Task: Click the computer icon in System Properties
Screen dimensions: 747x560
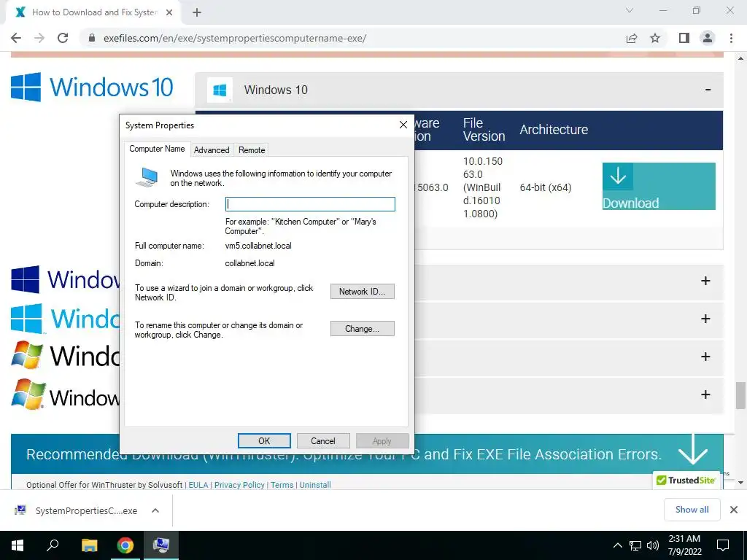Action: click(x=147, y=177)
